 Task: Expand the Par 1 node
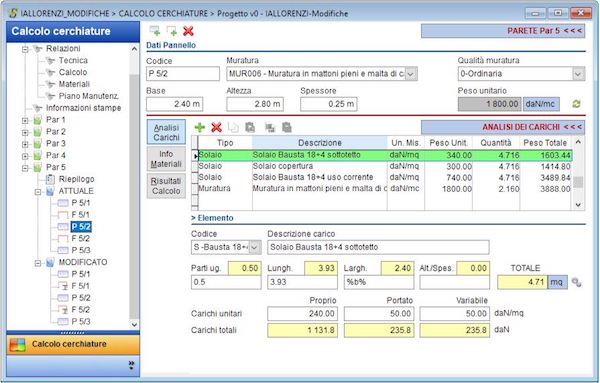coord(25,120)
